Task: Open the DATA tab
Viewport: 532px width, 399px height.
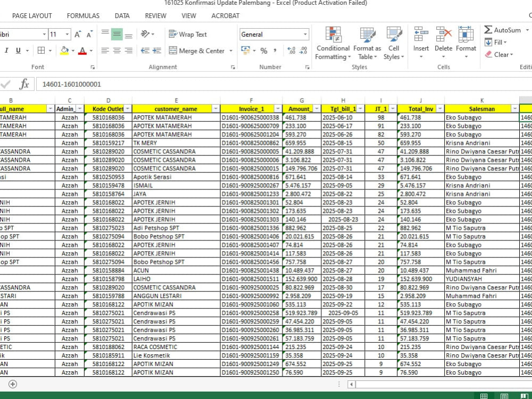Action: [122, 15]
